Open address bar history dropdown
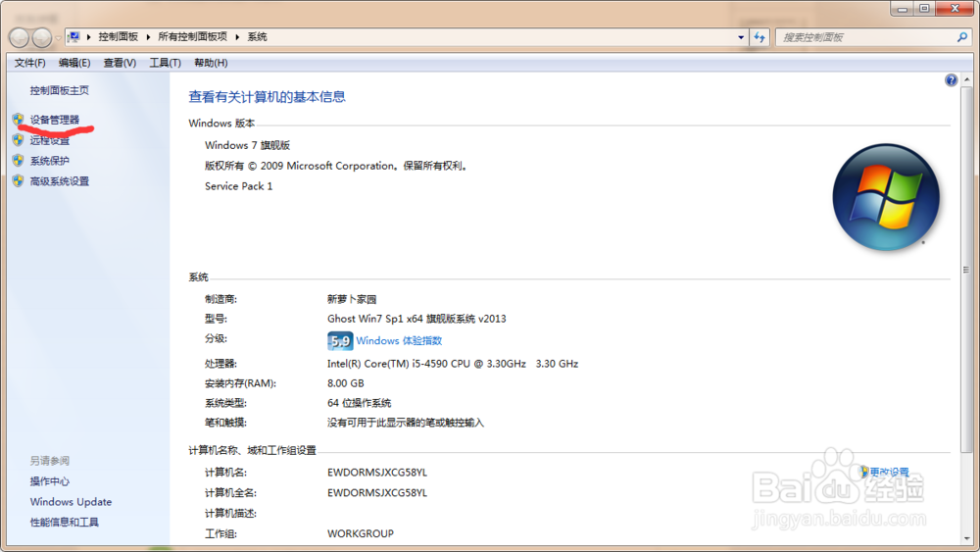This screenshot has height=552, width=980. pyautogui.click(x=741, y=37)
